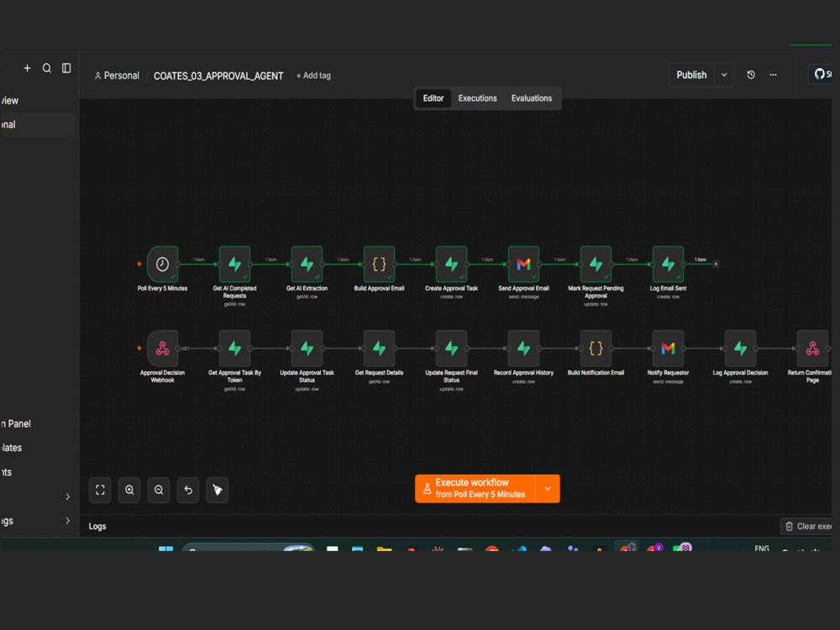840x630 pixels.
Task: Open the Build Approval Email code node
Action: click(x=380, y=264)
